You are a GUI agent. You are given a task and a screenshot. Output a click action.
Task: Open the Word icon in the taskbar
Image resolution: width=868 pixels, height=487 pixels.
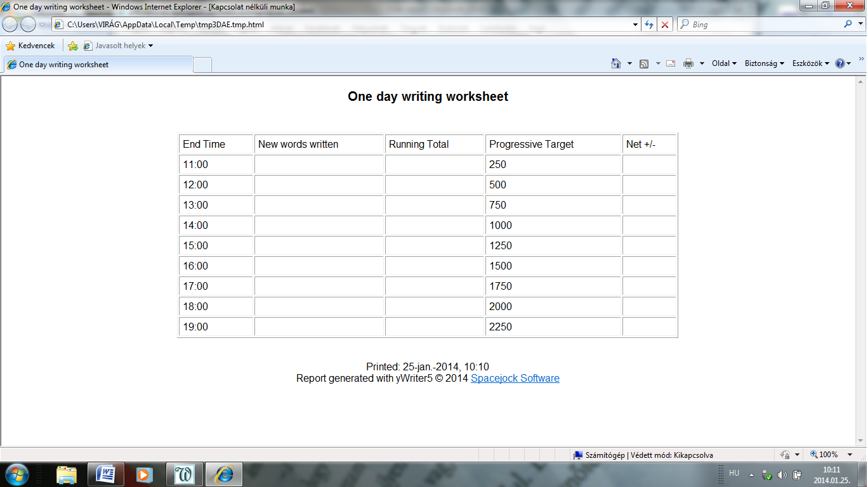[106, 474]
